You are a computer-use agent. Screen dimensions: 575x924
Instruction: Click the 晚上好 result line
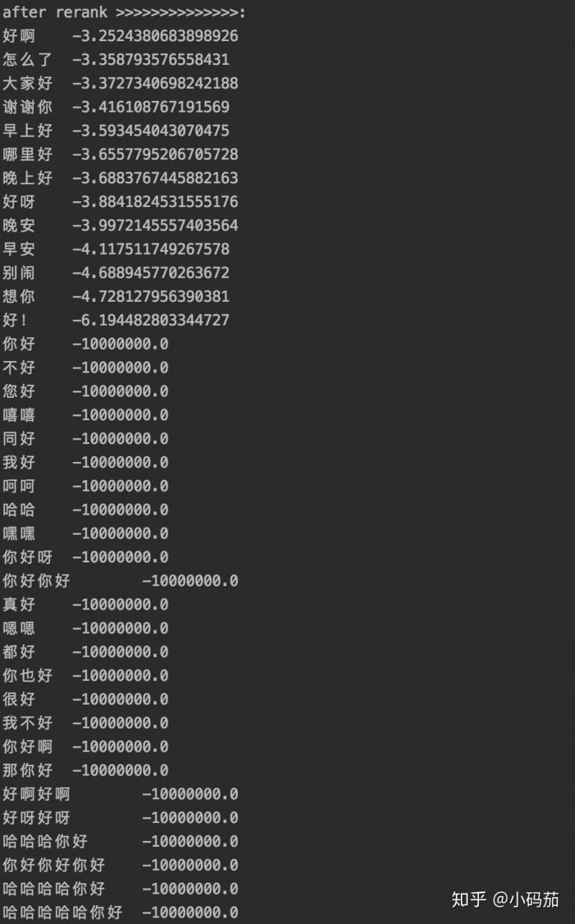click(120, 178)
